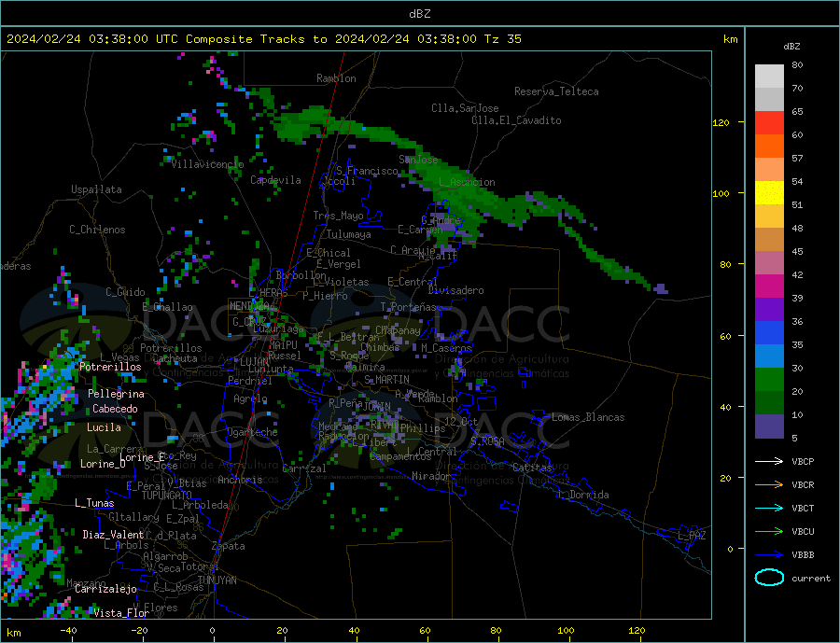Pick the bright green swatch between 30 and 20
The height and width of the screenshot is (643, 840).
(769, 380)
